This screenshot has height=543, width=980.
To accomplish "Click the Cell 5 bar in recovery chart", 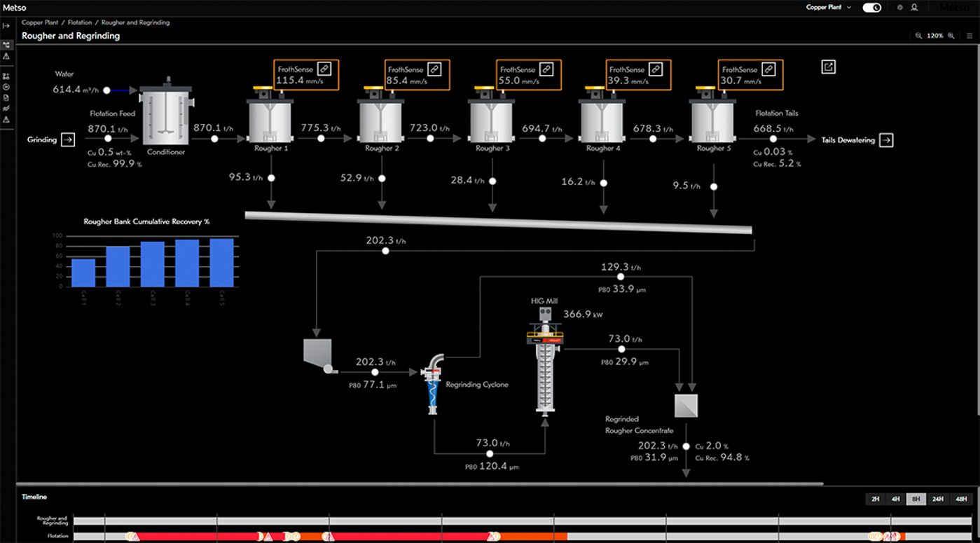I will pyautogui.click(x=221, y=263).
